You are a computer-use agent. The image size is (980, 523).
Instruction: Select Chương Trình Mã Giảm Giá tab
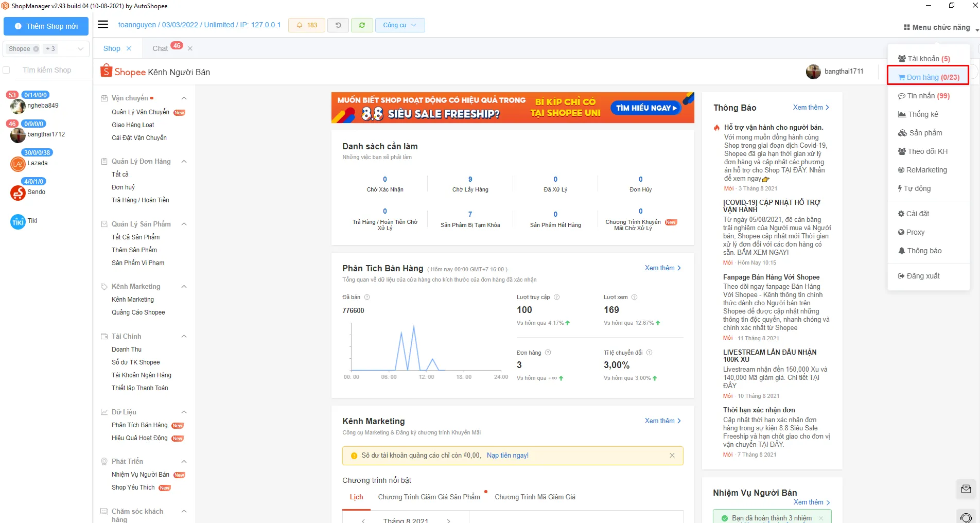pos(535,497)
